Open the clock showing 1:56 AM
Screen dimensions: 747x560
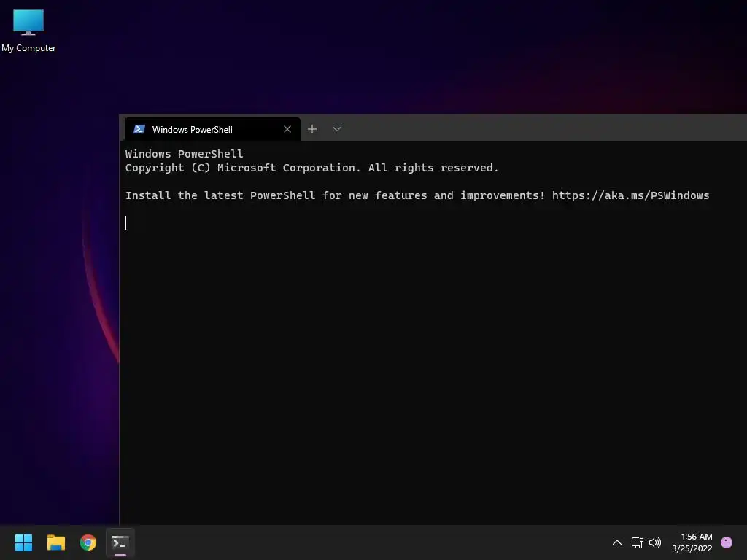pyautogui.click(x=692, y=542)
